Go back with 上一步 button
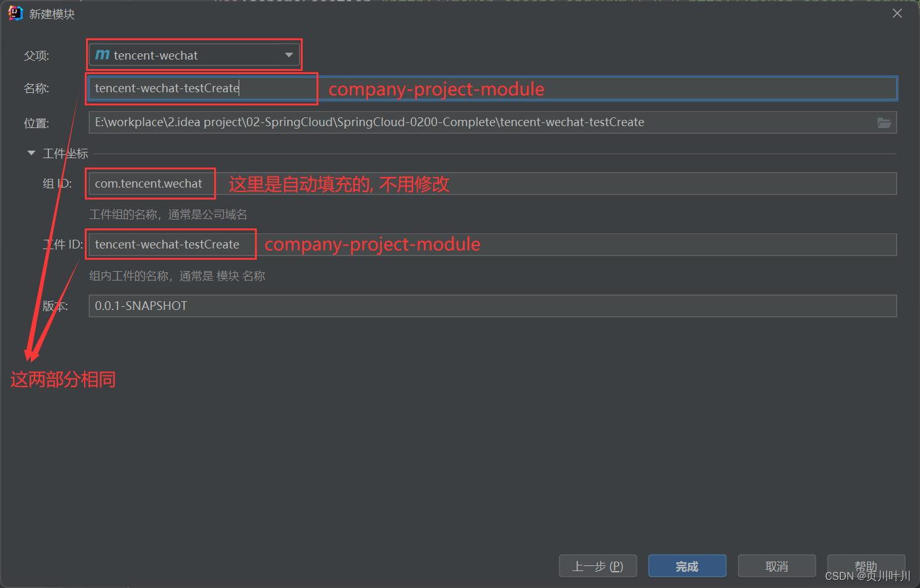 coord(598,566)
